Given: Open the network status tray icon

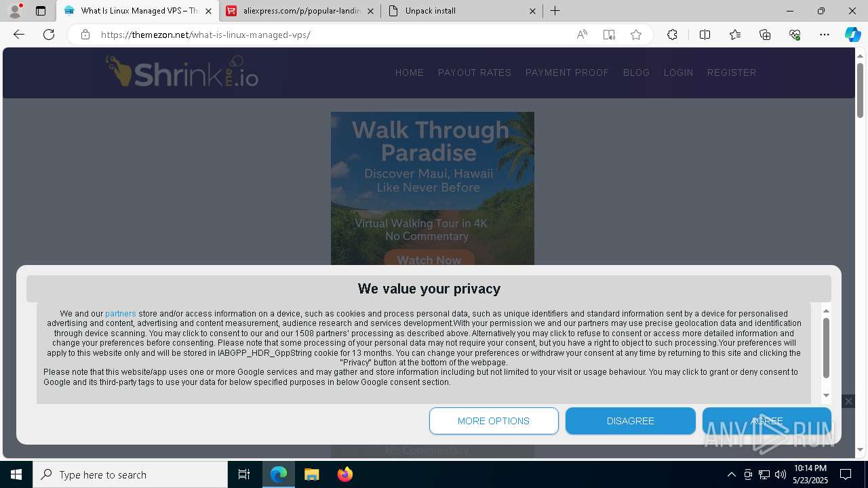Looking at the screenshot, I should click(764, 474).
